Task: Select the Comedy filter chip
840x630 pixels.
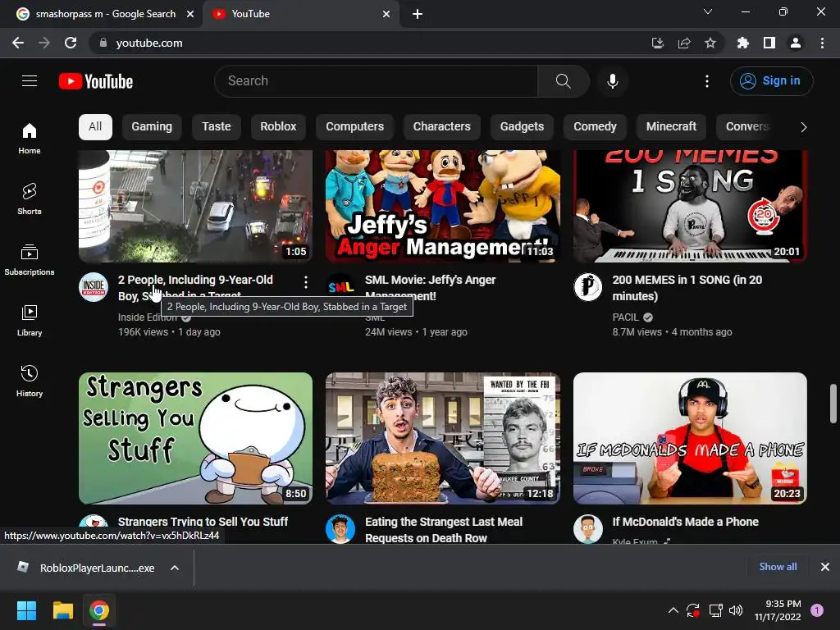Action: [596, 127]
